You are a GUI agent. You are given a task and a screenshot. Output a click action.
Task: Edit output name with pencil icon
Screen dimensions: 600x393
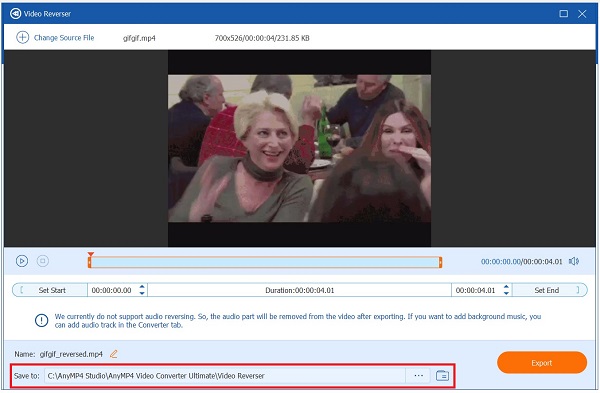(114, 354)
